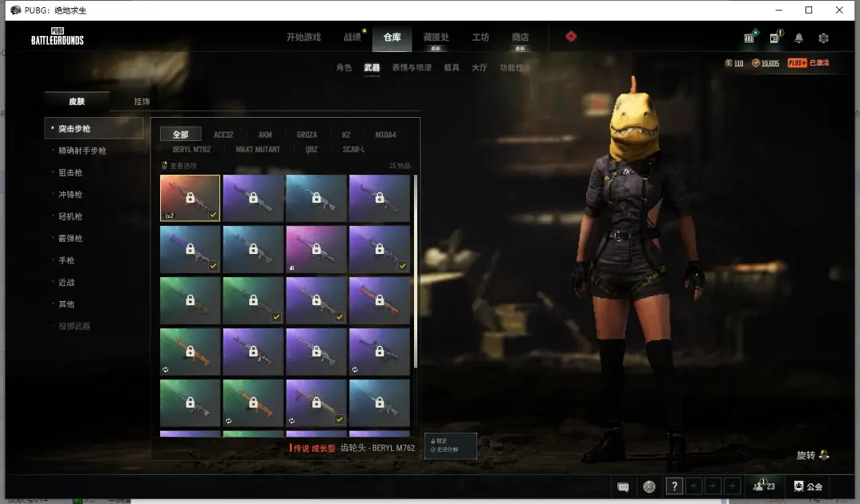Select 突击步枪 in the weapon category list
This screenshot has height=504, width=860.
[94, 128]
